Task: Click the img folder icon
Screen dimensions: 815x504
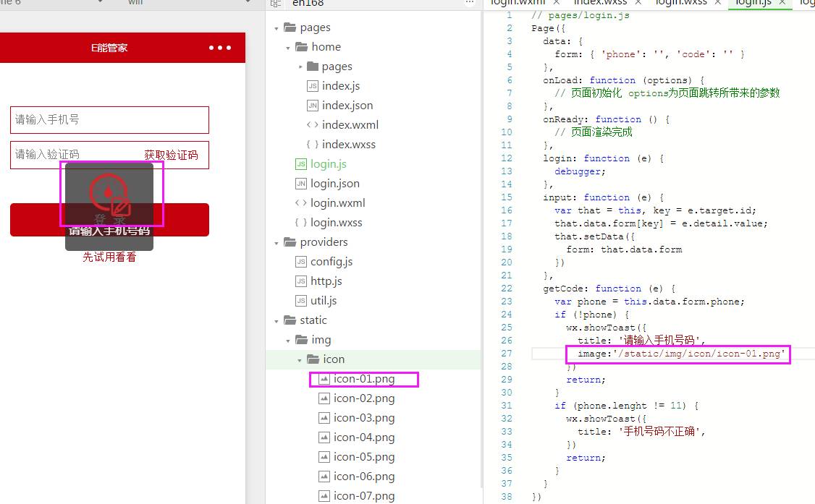Action: click(x=302, y=339)
